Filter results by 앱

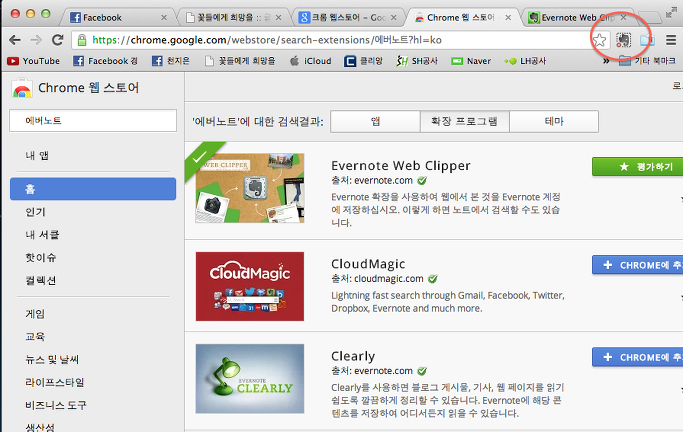click(375, 122)
